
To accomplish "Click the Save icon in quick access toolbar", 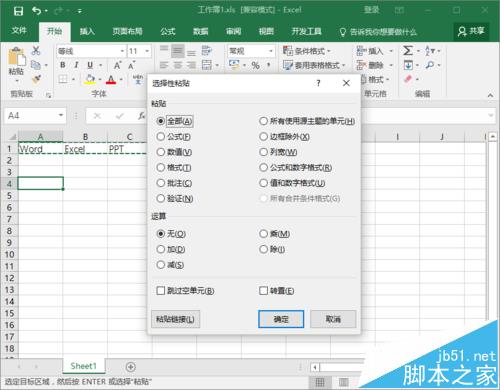I will click(x=18, y=11).
